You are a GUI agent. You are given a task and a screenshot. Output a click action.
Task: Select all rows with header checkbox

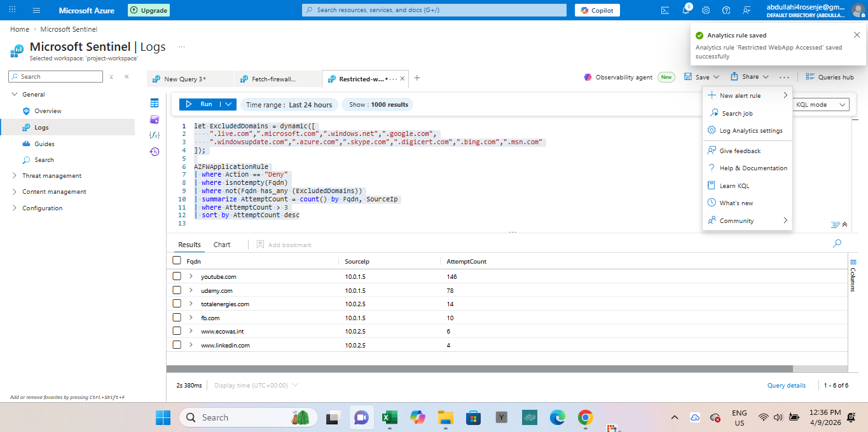(177, 260)
